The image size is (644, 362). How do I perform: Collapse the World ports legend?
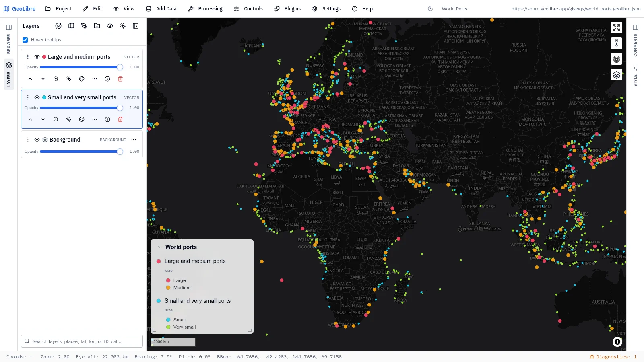[160, 247]
